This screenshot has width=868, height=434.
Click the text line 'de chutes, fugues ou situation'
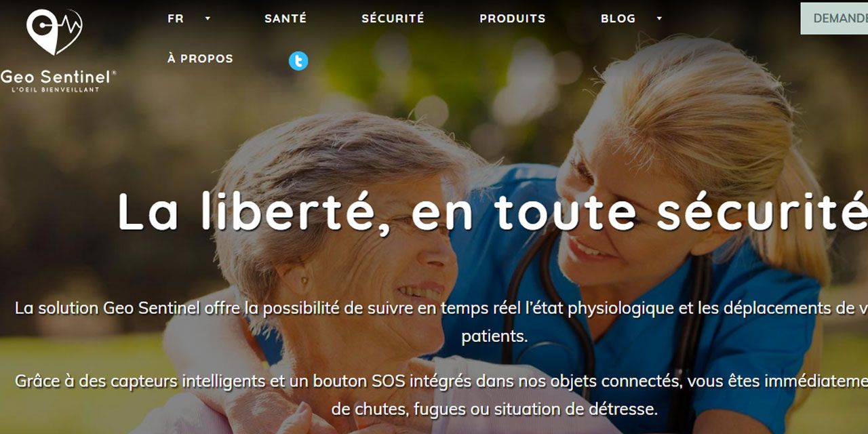[494, 410]
